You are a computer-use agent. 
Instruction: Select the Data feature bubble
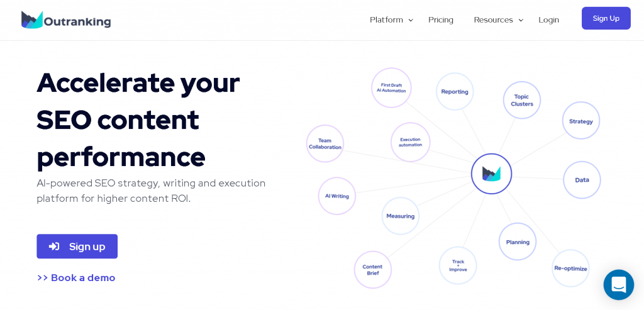click(x=582, y=180)
